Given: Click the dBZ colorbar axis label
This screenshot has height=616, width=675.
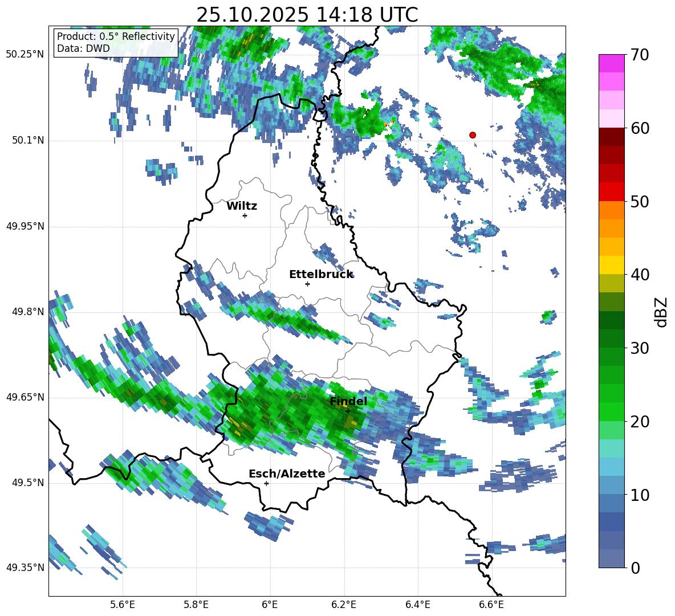Looking at the screenshot, I should tap(662, 312).
